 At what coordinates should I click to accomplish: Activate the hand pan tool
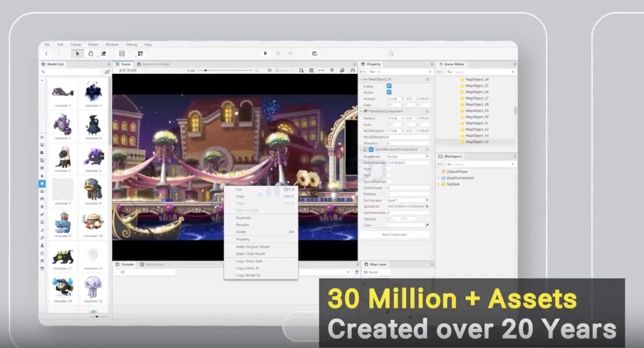tap(90, 53)
